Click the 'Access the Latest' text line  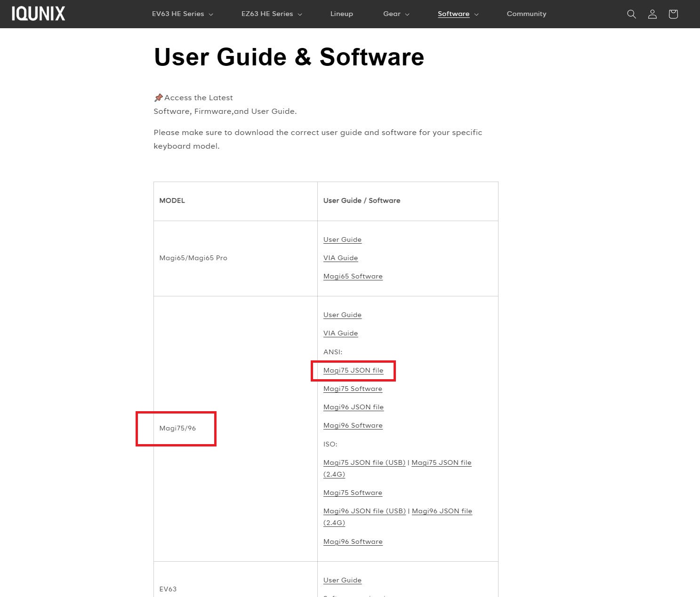click(193, 97)
